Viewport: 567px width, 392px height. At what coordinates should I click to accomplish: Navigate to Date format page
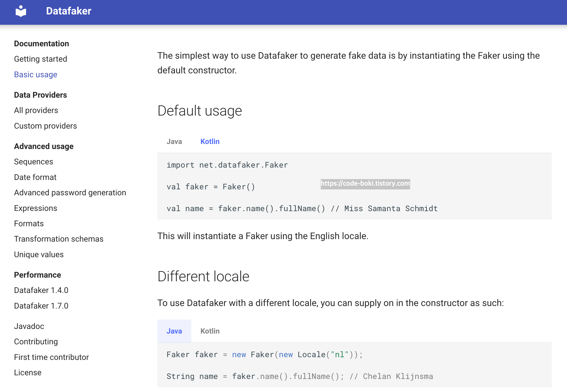pyautogui.click(x=35, y=177)
